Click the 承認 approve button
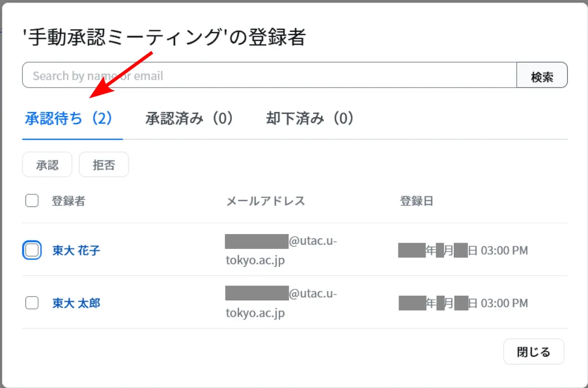 (47, 165)
